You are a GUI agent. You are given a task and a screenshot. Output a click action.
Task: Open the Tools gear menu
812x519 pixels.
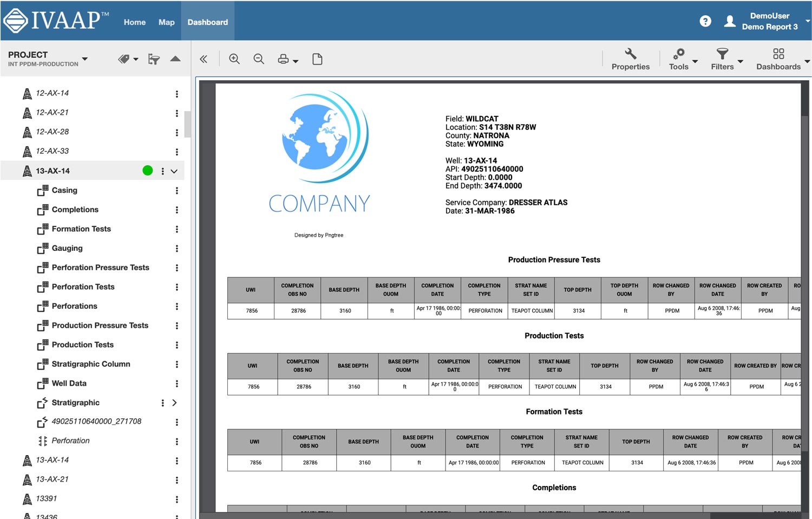[x=679, y=60]
